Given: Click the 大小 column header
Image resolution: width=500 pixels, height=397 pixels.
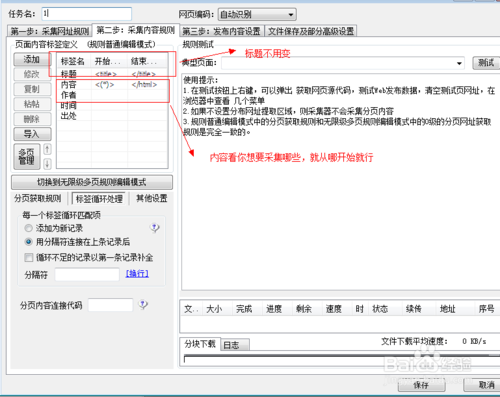Looking at the screenshot, I should [216, 309].
